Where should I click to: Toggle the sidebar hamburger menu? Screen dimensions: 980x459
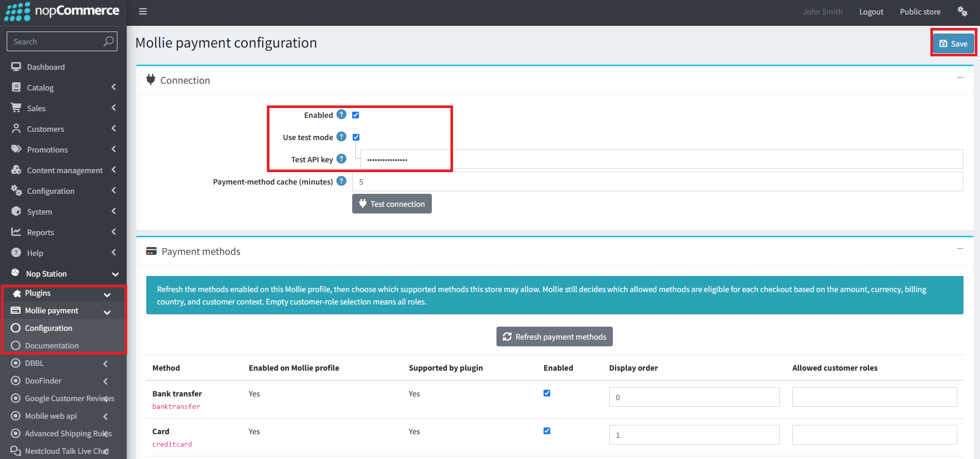(x=143, y=11)
